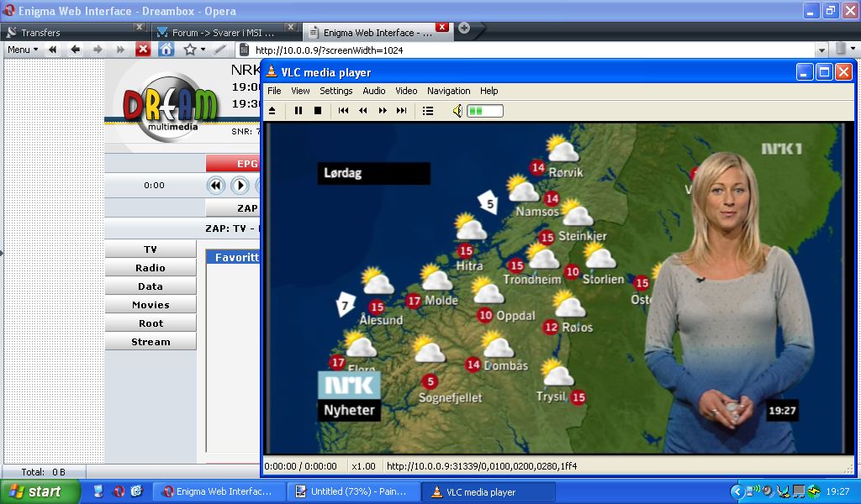Close the Transfers tab
The image size is (861, 504).
tap(140, 27)
